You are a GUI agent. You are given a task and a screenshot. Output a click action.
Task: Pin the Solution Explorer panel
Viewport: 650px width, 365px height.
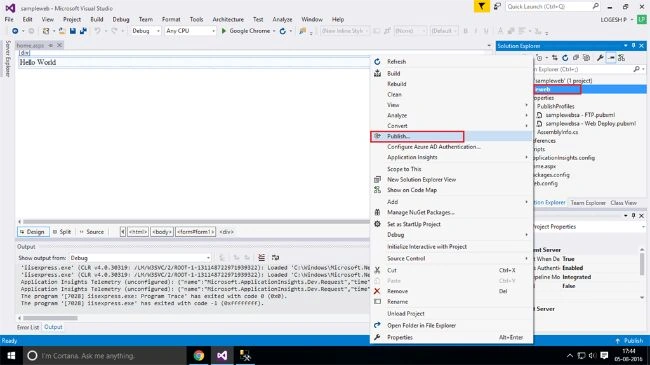pyautogui.click(x=633, y=46)
